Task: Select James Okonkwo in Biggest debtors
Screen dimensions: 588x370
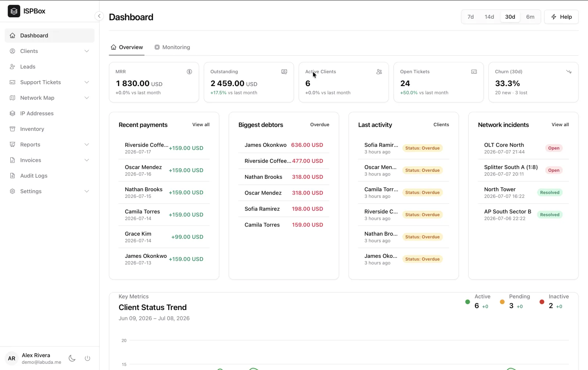Action: [x=265, y=145]
